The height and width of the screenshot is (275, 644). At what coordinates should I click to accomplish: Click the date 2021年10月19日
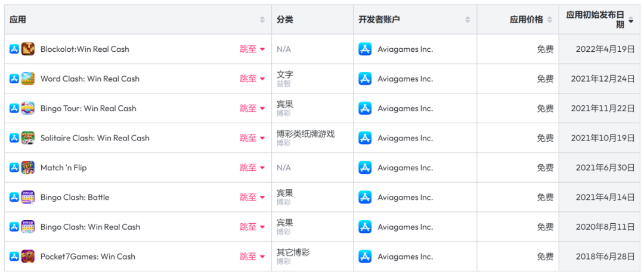[x=603, y=138]
